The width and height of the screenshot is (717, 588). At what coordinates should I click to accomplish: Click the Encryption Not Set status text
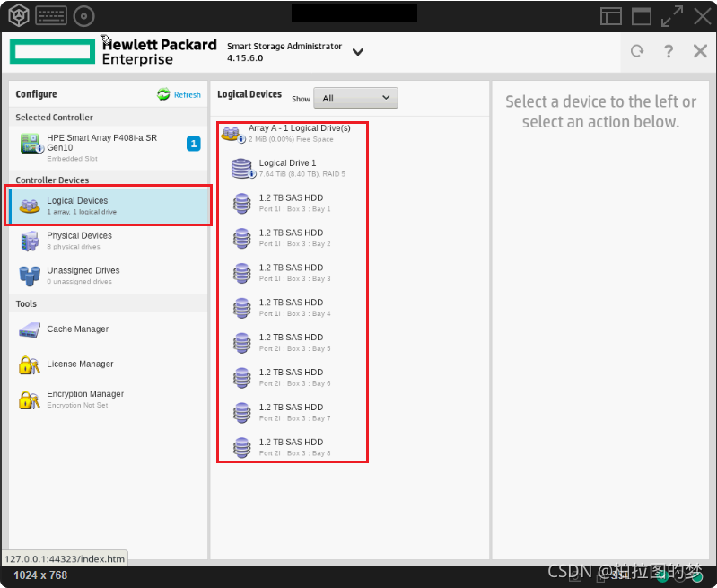[77, 405]
